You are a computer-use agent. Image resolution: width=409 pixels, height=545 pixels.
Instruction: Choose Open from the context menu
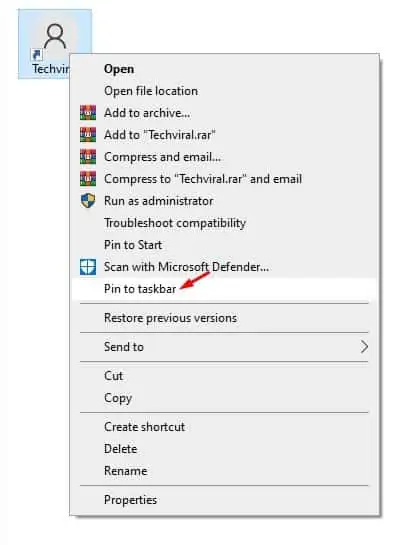(x=119, y=69)
